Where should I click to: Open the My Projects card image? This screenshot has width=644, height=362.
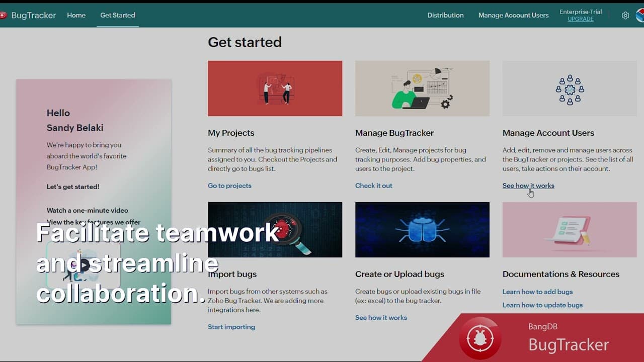275,88
